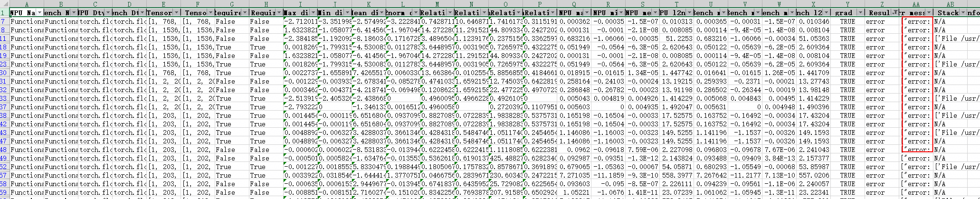Click cell containing 0.010313
980x199 pixels.
click(676, 21)
